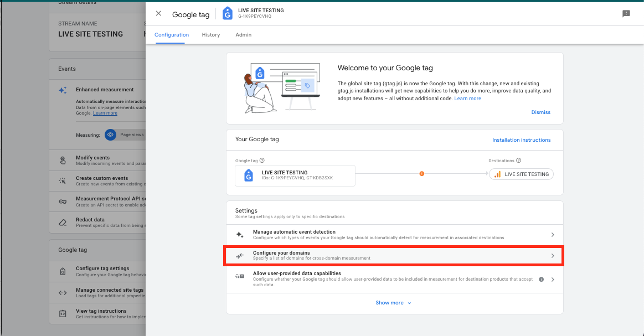Screen dimensions: 644x336
Task: Click View tag instructions icon
Action: 63,314
